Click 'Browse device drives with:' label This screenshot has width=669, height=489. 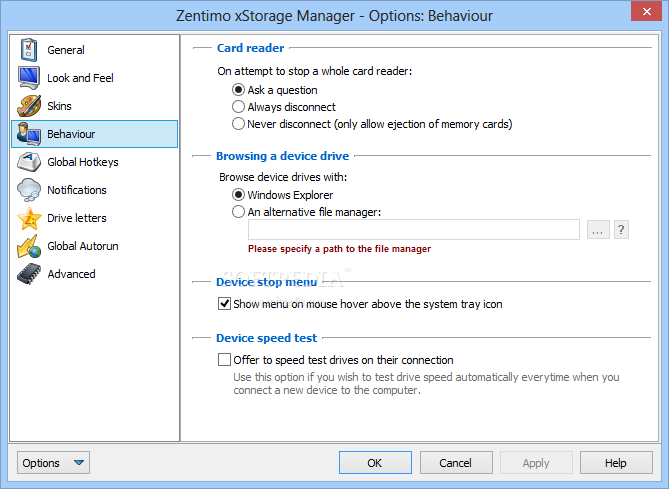coord(283,177)
